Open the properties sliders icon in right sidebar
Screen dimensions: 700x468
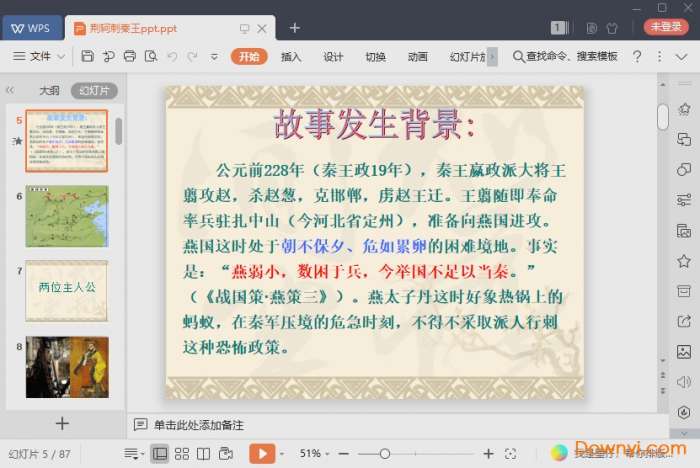(684, 200)
